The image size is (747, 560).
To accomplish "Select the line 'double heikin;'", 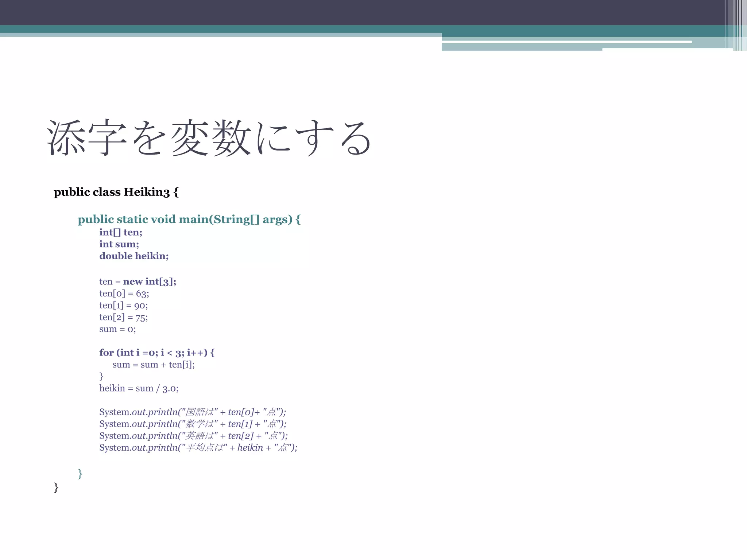I will point(134,256).
